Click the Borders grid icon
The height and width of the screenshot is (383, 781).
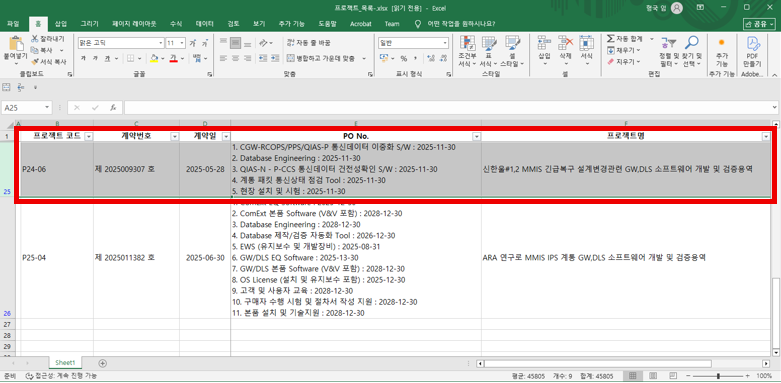(x=130, y=59)
